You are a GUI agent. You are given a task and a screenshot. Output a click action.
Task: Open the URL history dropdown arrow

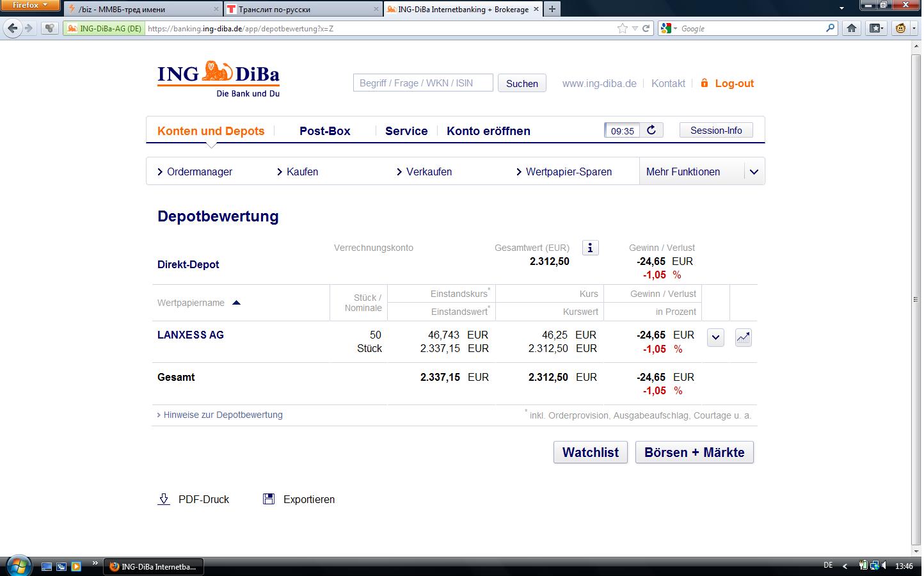635,28
